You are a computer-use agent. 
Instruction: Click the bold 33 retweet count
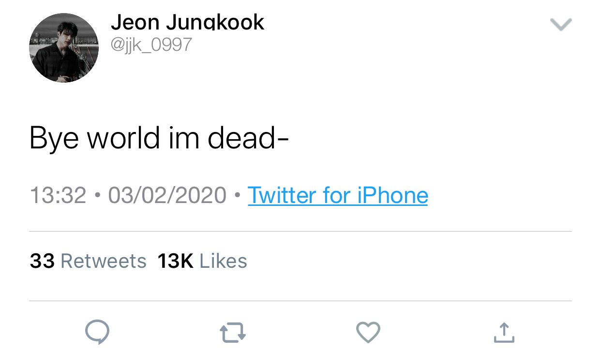point(42,261)
